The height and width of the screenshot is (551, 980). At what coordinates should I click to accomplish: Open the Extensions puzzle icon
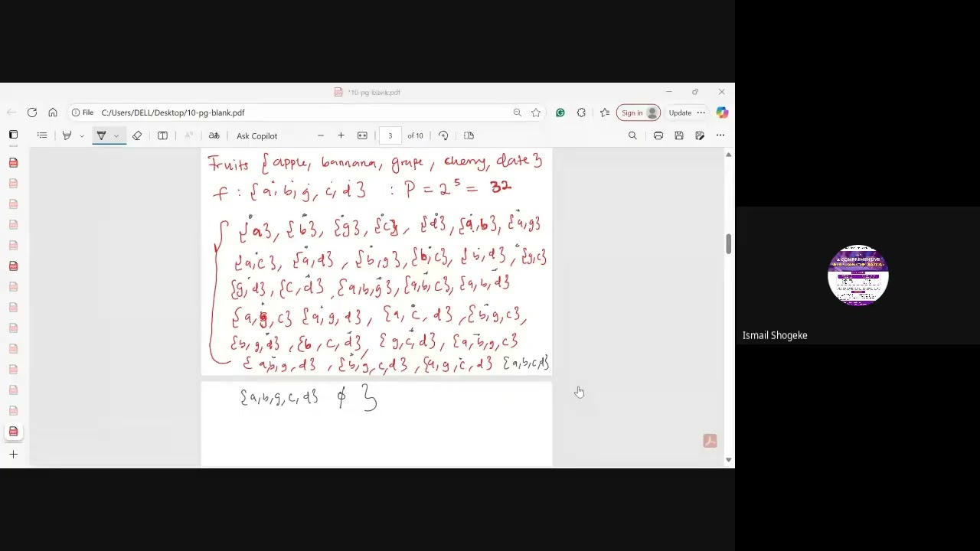(x=582, y=112)
